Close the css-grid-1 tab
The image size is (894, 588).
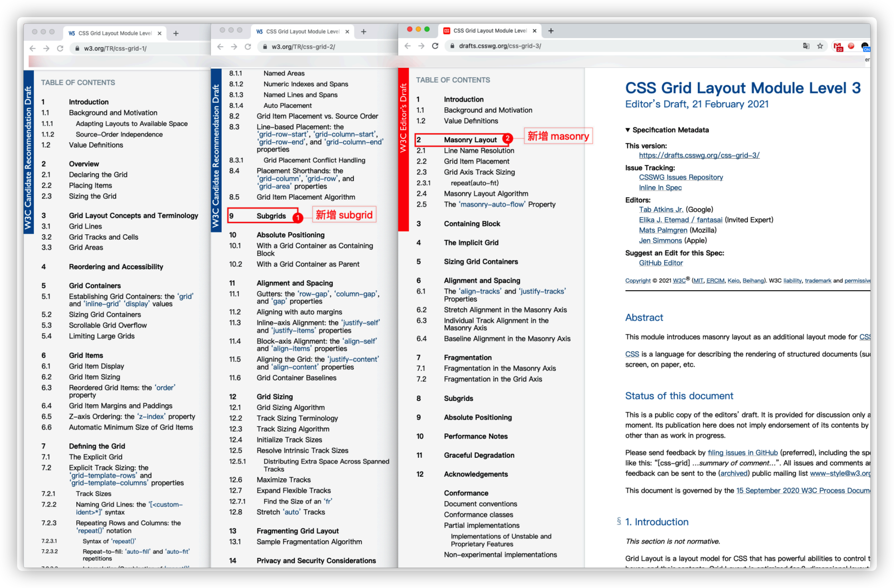tap(160, 33)
